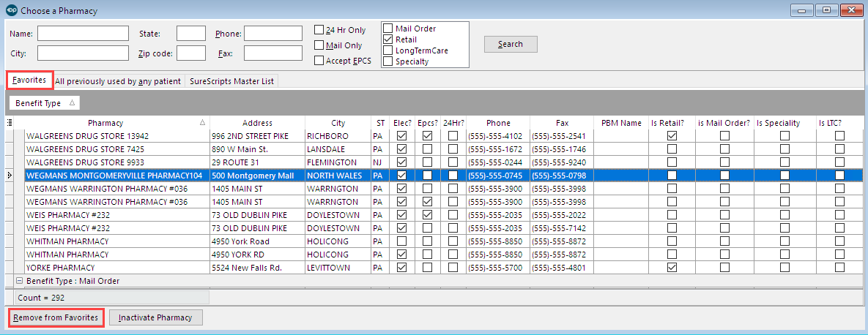Sort by the Is Retail? column header
868x335 pixels.
coord(672,123)
